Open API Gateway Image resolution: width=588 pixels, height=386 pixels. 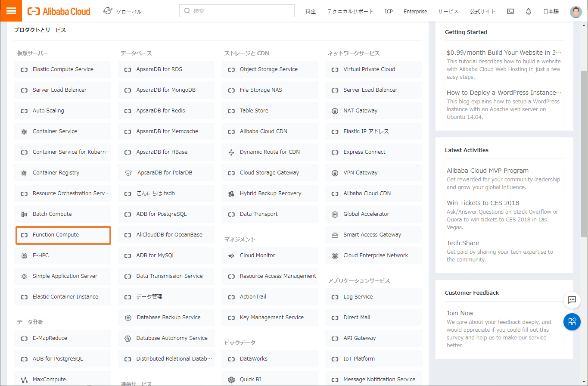coord(373,338)
